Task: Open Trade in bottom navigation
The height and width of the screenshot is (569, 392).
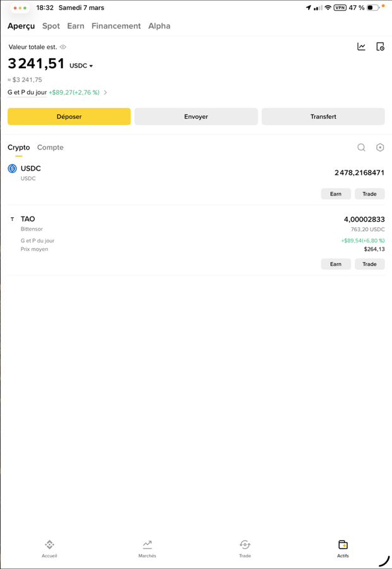Action: [245, 548]
